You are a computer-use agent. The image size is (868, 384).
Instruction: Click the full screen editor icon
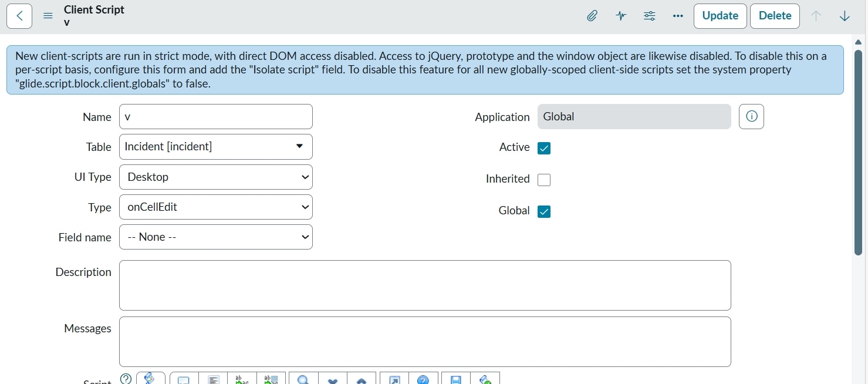coord(394,378)
